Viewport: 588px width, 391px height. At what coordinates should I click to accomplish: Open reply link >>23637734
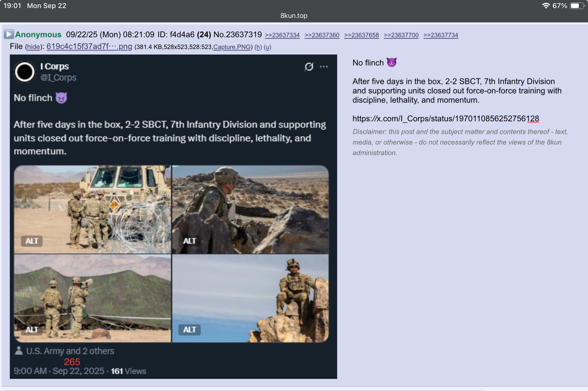[x=441, y=35]
